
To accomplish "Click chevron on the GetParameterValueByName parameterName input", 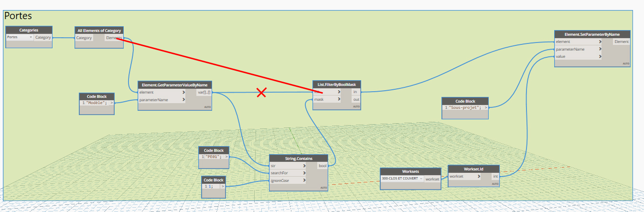I will click(183, 100).
